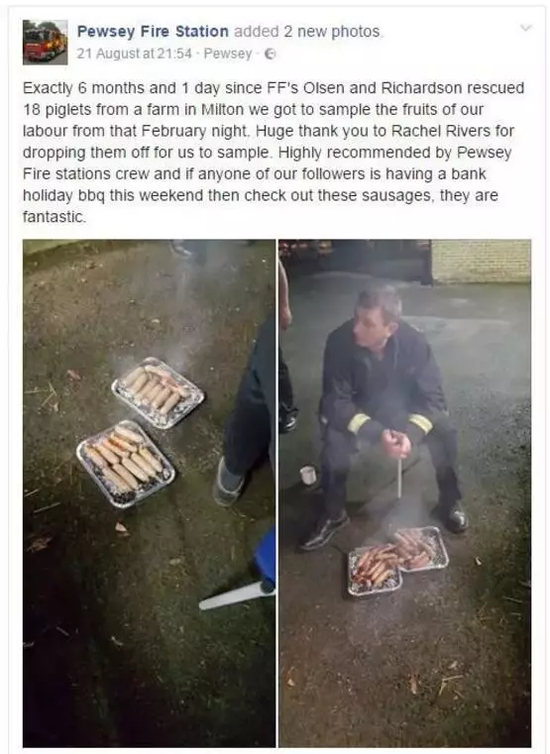Click the upper foil tray in the left photo
Image resolution: width=550 pixels, height=754 pixels.
158,392
